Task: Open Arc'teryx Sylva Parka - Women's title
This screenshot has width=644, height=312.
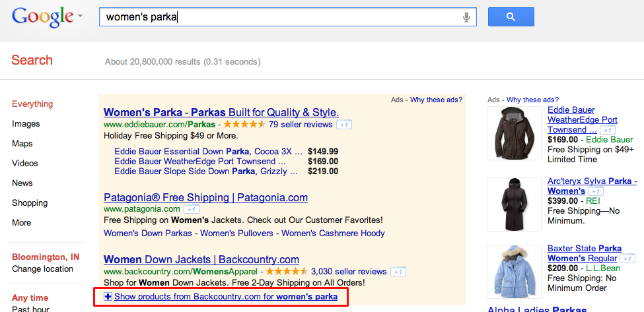Action: click(x=592, y=186)
